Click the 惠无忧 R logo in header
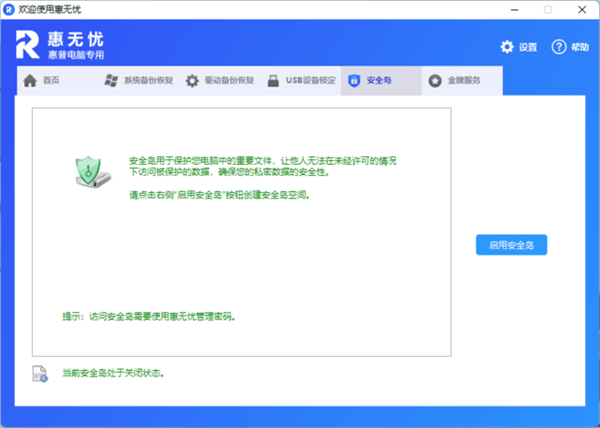 click(x=28, y=46)
